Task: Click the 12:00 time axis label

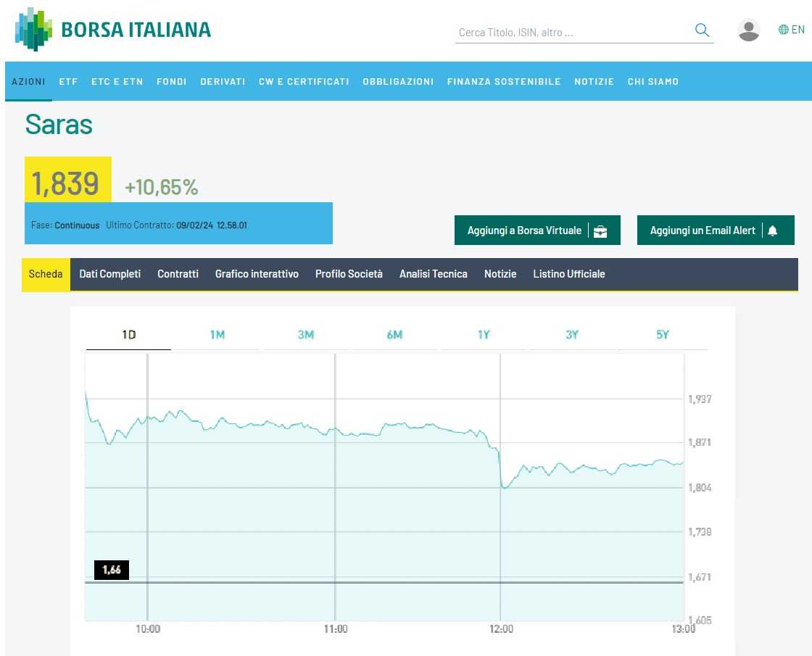Action: [501, 629]
